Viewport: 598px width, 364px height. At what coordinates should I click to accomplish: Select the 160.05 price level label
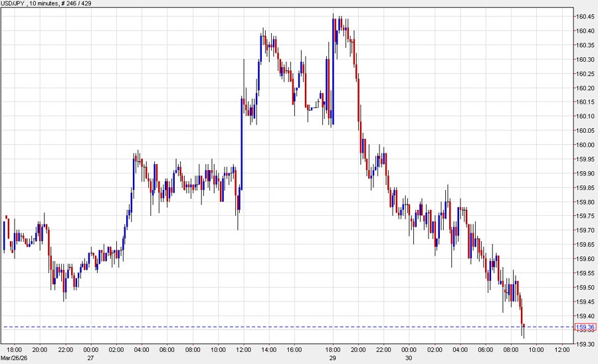pyautogui.click(x=585, y=130)
